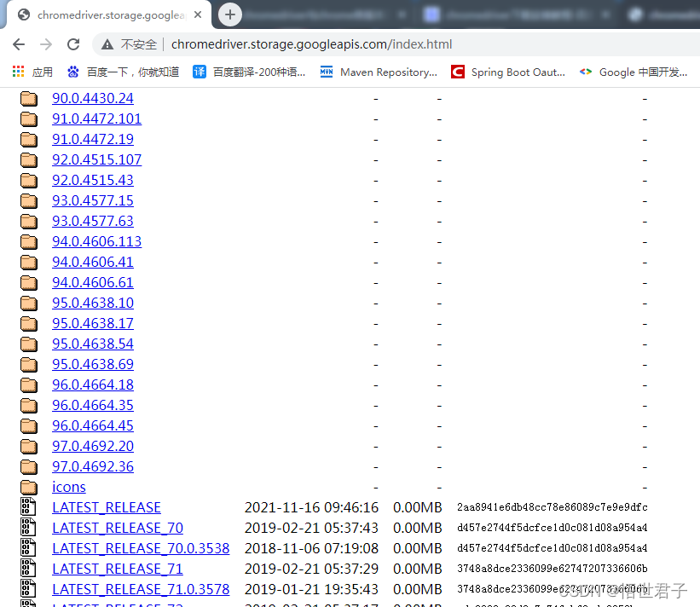Click folder icon beside icons
Image resolution: width=700 pixels, height=607 pixels.
[29, 488]
